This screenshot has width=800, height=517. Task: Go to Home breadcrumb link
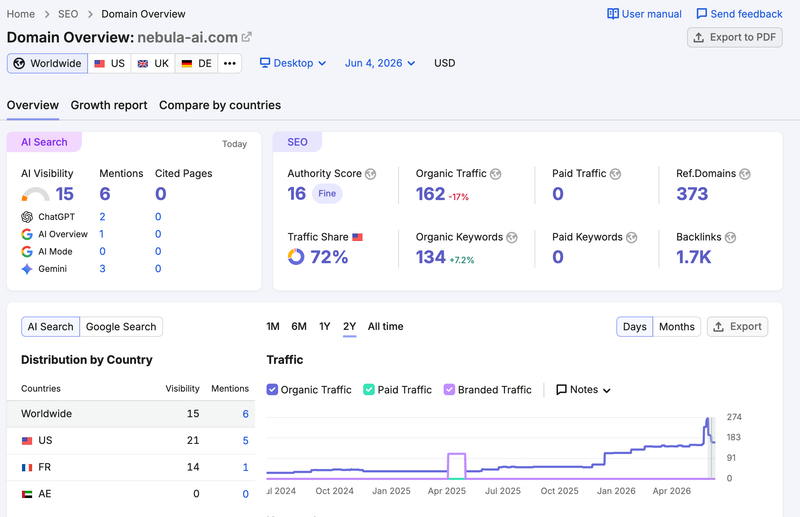[x=21, y=14]
